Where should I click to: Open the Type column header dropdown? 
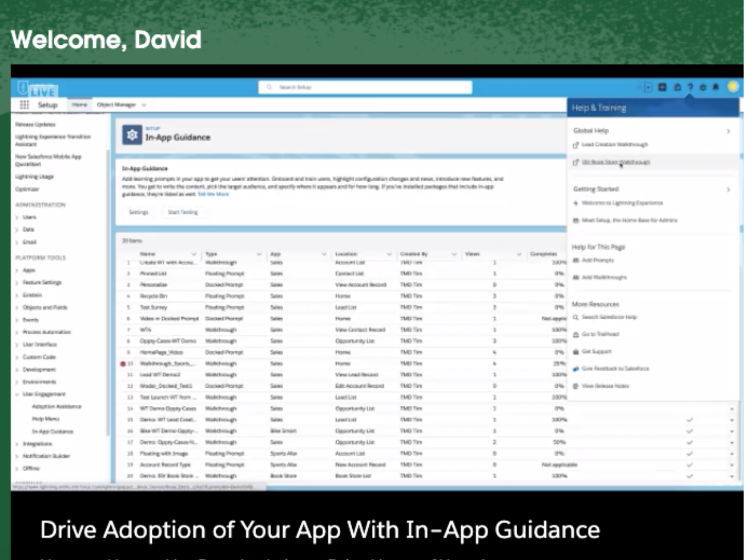point(259,254)
